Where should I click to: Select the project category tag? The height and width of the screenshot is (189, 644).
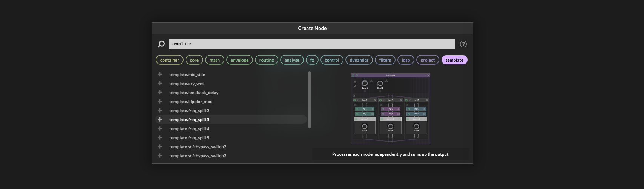[x=428, y=60]
